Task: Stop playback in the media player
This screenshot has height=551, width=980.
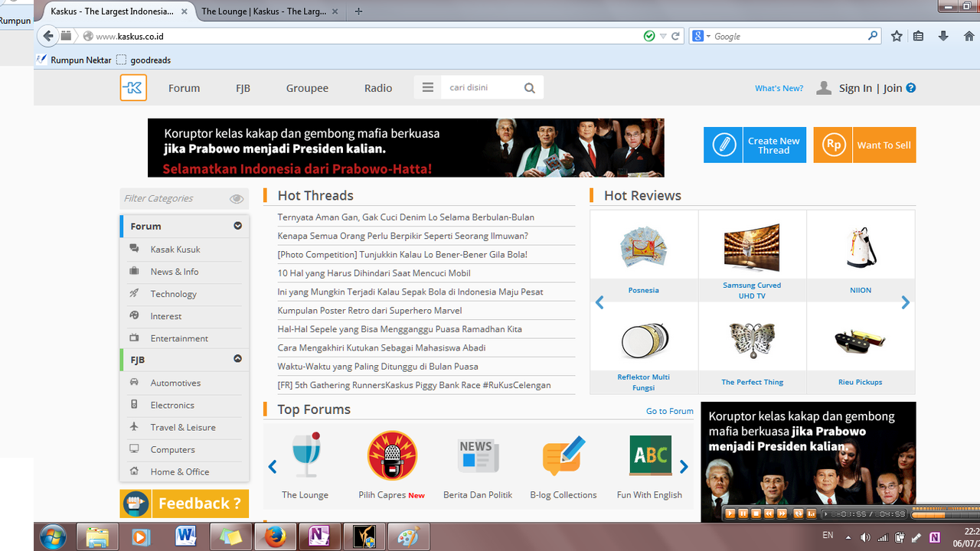Action: click(x=756, y=514)
